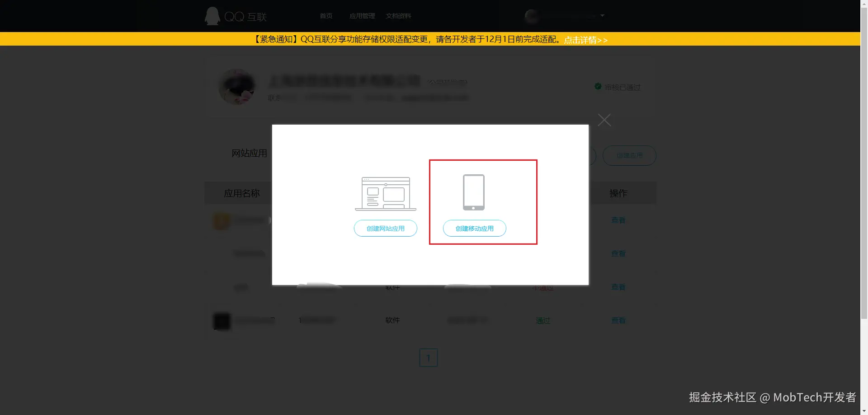Select the 网站应用 tab behind the dialog

[x=249, y=153]
